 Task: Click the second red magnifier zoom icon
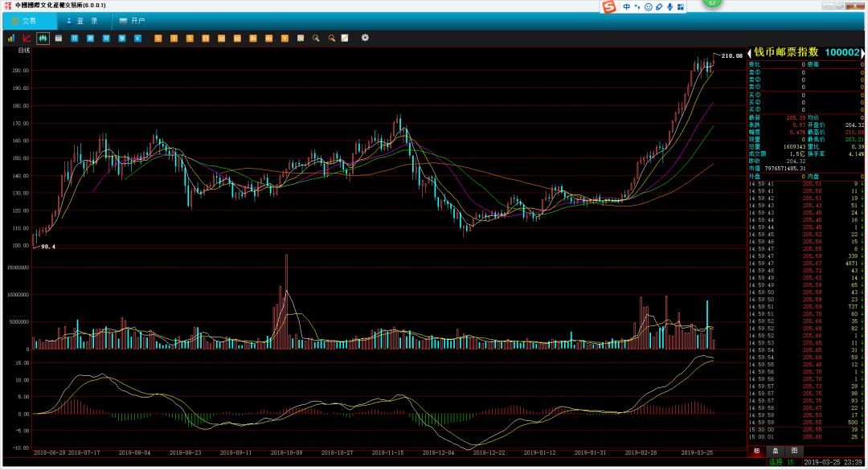(332, 39)
